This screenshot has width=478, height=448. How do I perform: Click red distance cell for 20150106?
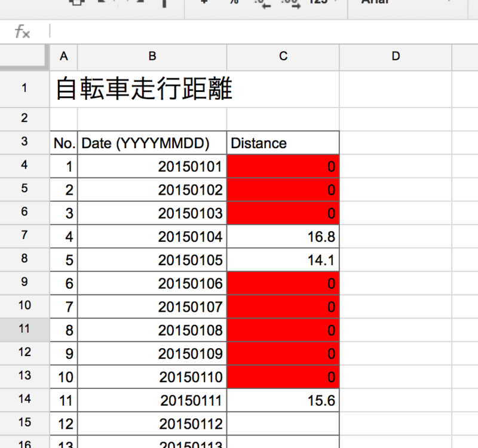click(x=283, y=283)
